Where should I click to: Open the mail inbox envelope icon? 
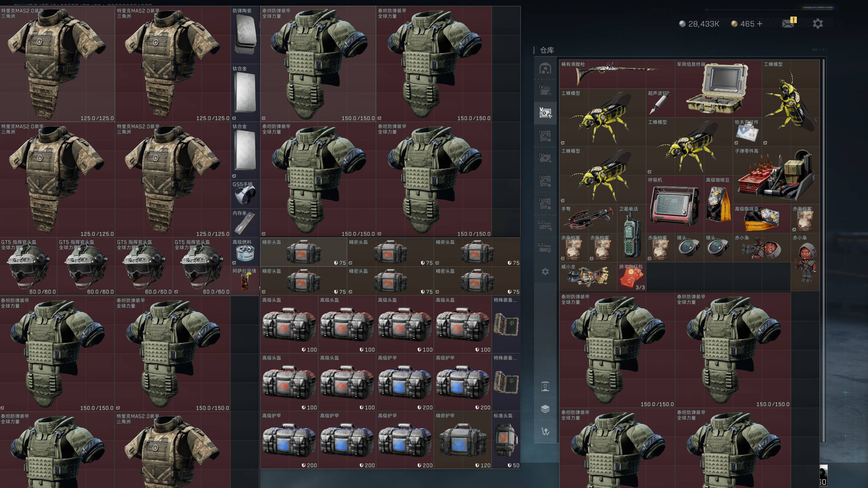(x=787, y=24)
